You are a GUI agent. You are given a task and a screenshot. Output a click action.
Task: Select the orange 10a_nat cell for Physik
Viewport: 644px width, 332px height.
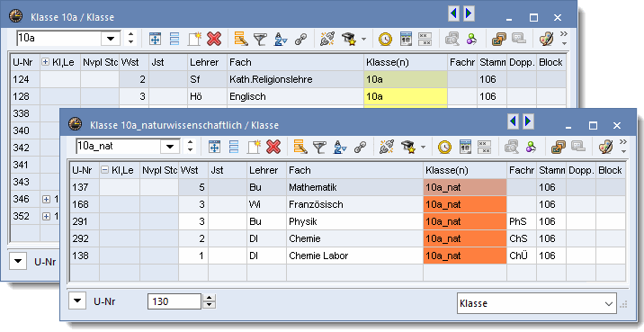[465, 221]
